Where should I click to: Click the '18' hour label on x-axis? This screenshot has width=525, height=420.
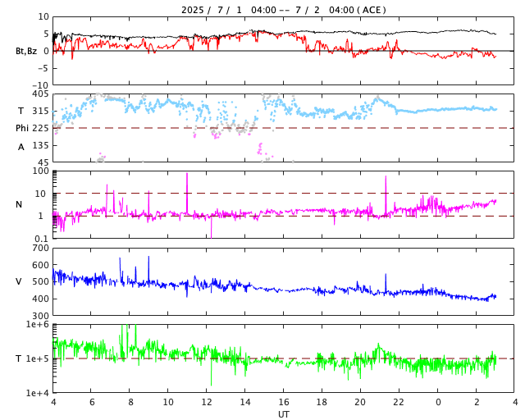coord(322,402)
